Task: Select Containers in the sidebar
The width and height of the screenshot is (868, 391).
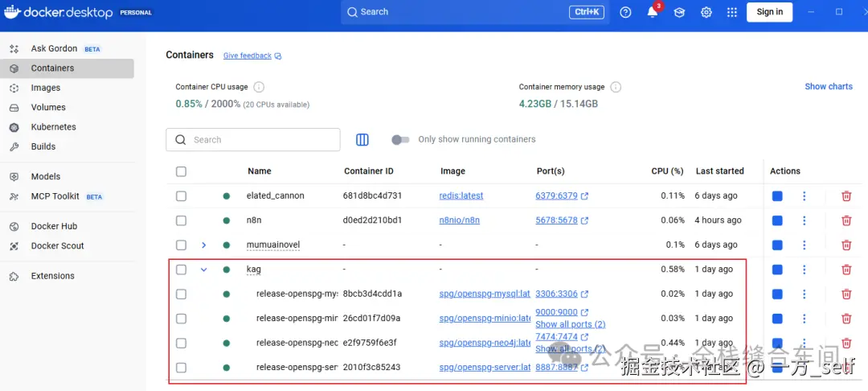Action: point(67,68)
